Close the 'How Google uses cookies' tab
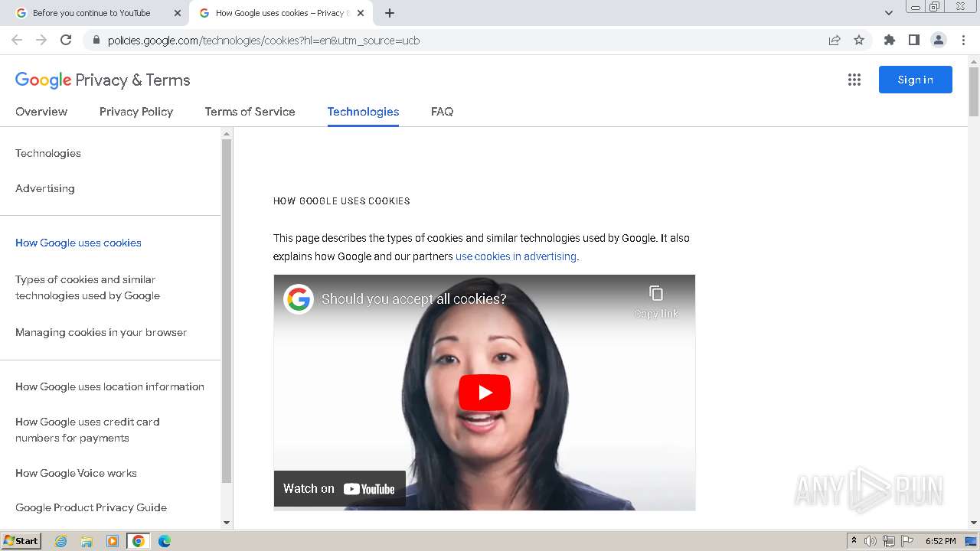Screen dimensions: 980x551 coord(361,13)
